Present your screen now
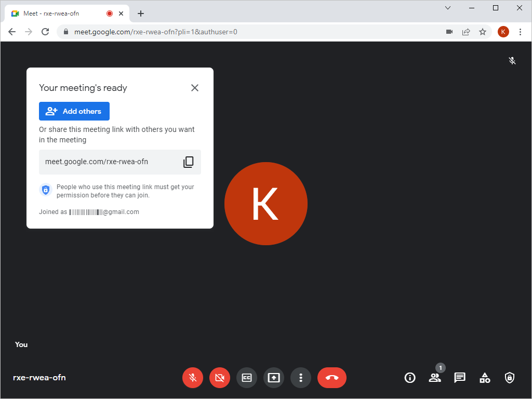 (x=274, y=378)
